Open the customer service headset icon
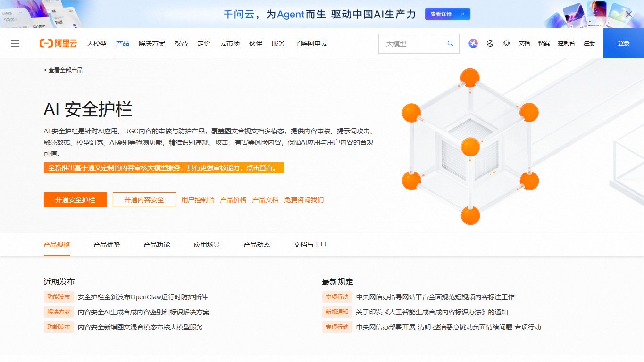The image size is (644, 362). [506, 43]
